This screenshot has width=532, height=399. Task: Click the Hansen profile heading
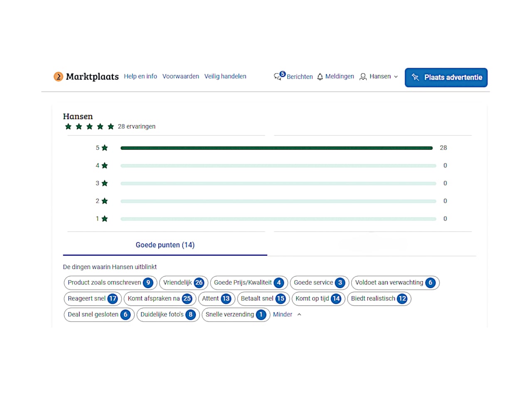pos(78,117)
